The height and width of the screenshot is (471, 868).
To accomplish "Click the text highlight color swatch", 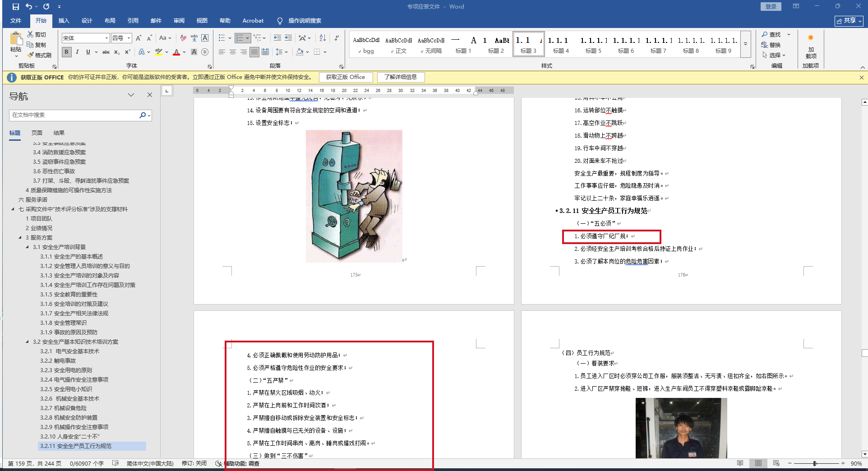I will (x=159, y=52).
